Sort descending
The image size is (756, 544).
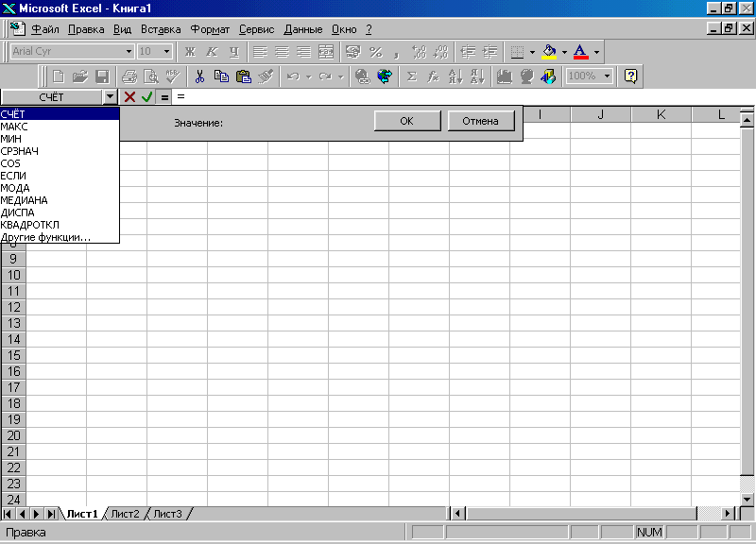(x=477, y=76)
